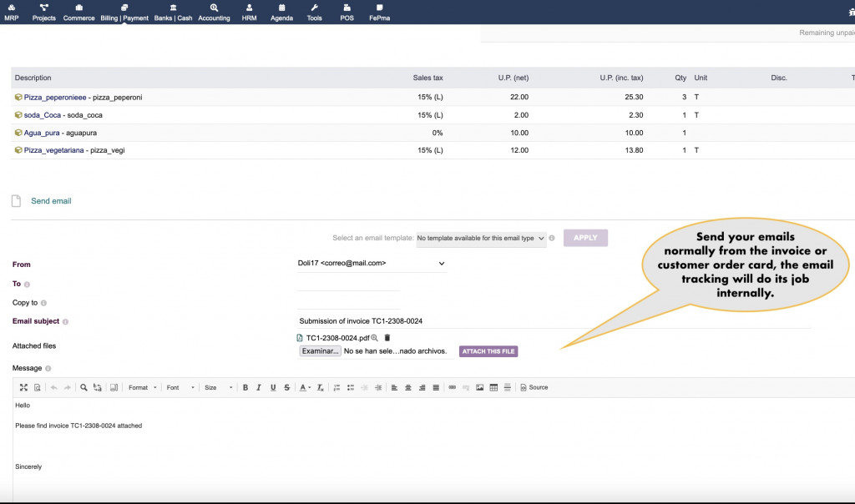Viewport: 855px width, 504px height.
Task: Open the email template dropdown
Action: (x=481, y=238)
